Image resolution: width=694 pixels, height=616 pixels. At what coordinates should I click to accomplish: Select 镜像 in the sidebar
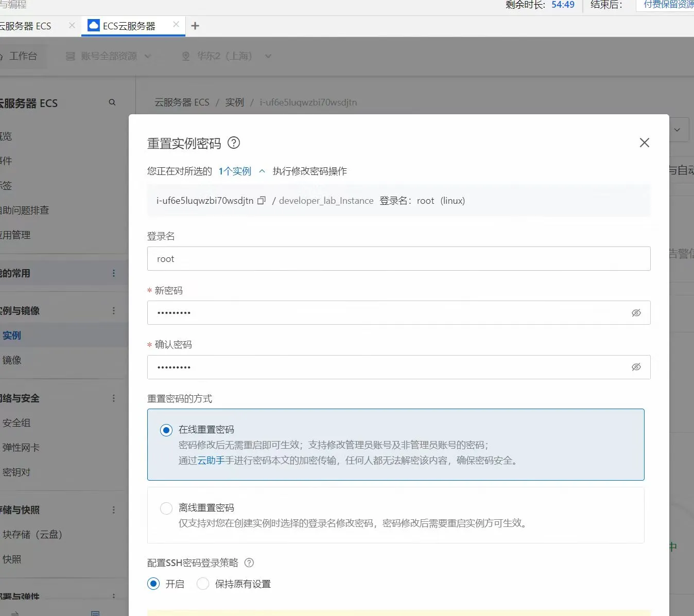[12, 360]
